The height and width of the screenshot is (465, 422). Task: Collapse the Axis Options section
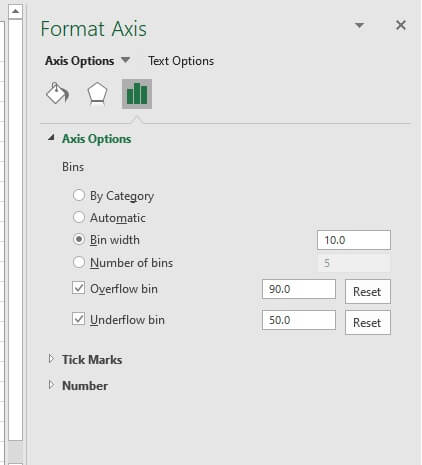51,138
